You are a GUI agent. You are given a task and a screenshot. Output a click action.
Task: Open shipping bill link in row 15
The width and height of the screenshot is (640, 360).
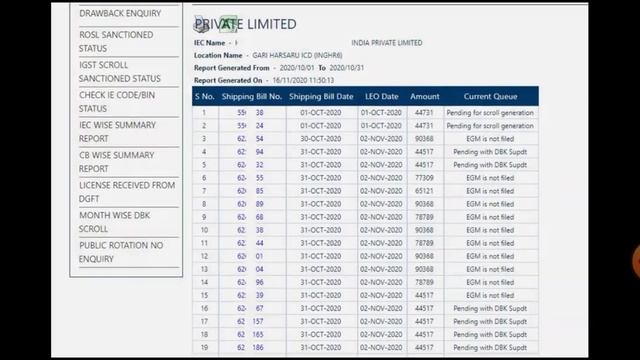250,296
